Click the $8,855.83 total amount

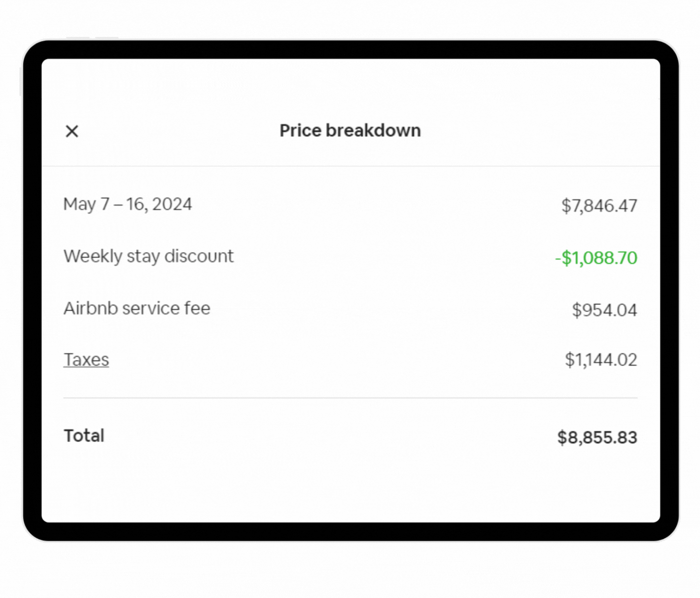[x=597, y=438]
